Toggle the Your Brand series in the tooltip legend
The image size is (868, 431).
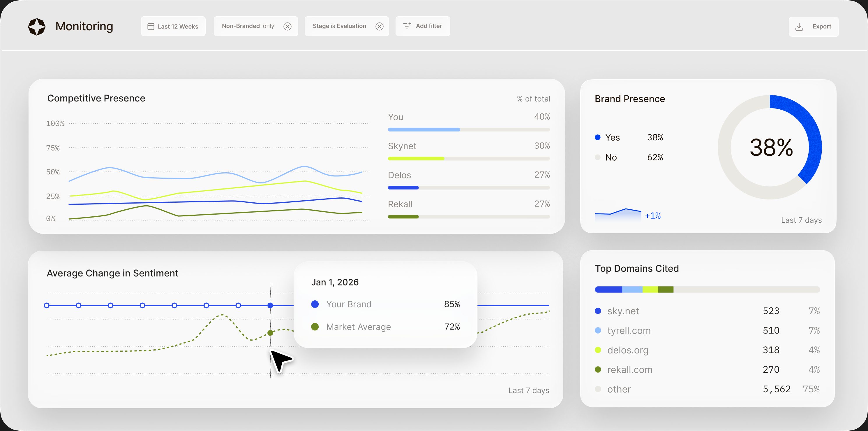(x=315, y=304)
